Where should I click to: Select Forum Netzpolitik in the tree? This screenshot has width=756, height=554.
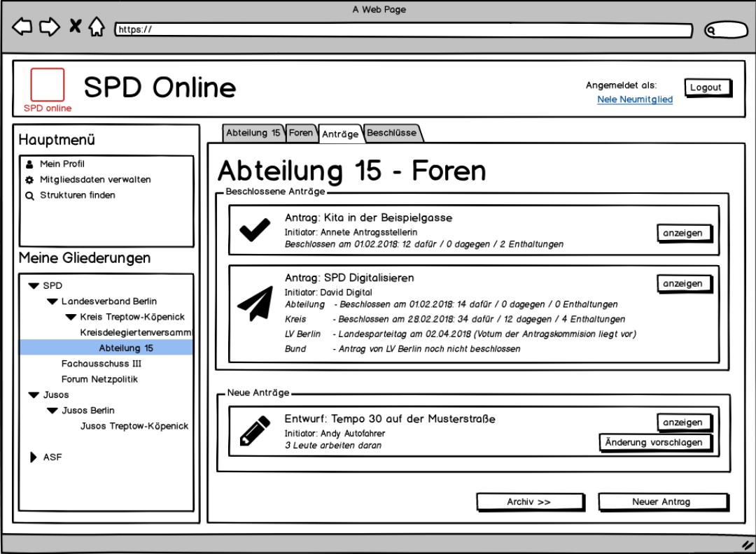pyautogui.click(x=99, y=379)
